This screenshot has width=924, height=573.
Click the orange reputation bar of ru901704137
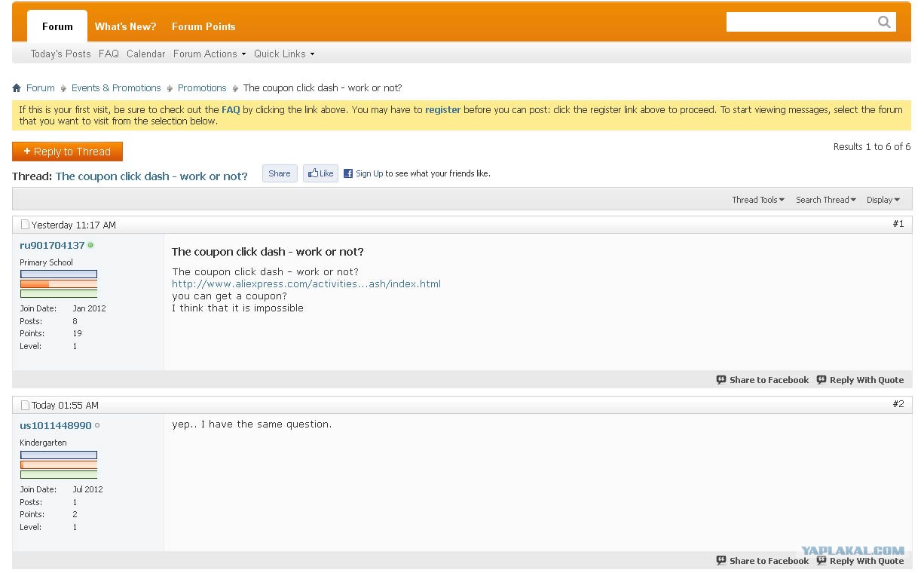click(58, 284)
